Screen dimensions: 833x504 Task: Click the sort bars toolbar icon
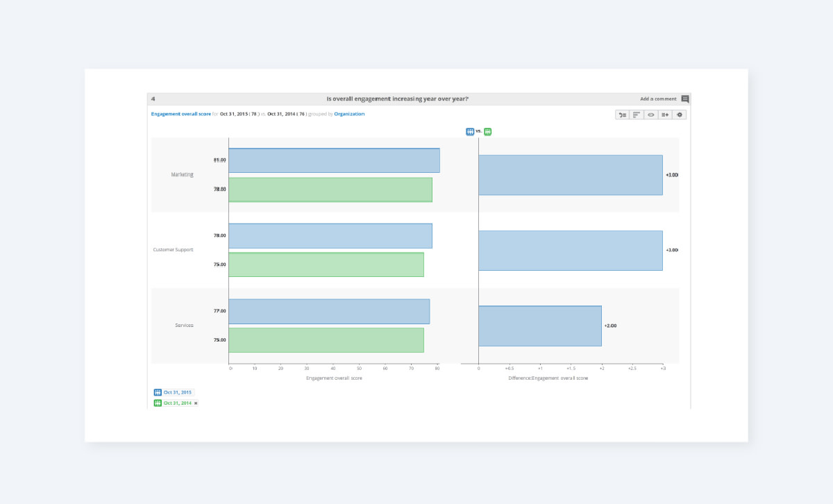coord(637,115)
